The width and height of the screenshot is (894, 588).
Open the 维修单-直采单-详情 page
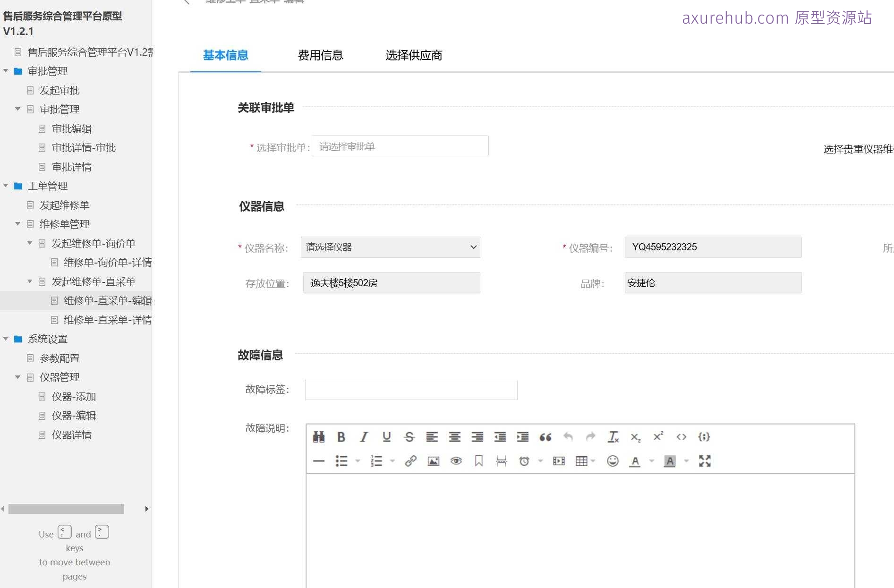(108, 320)
